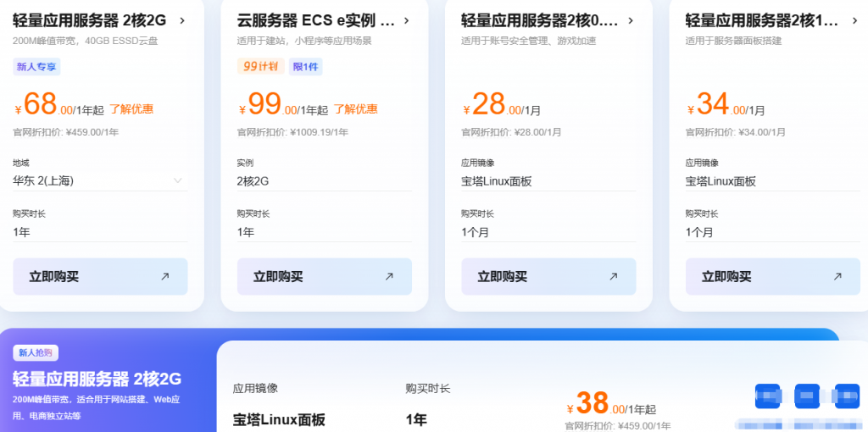
Task: Click chevron next to 轻量应用服务器2核1... title
Action: point(854,21)
